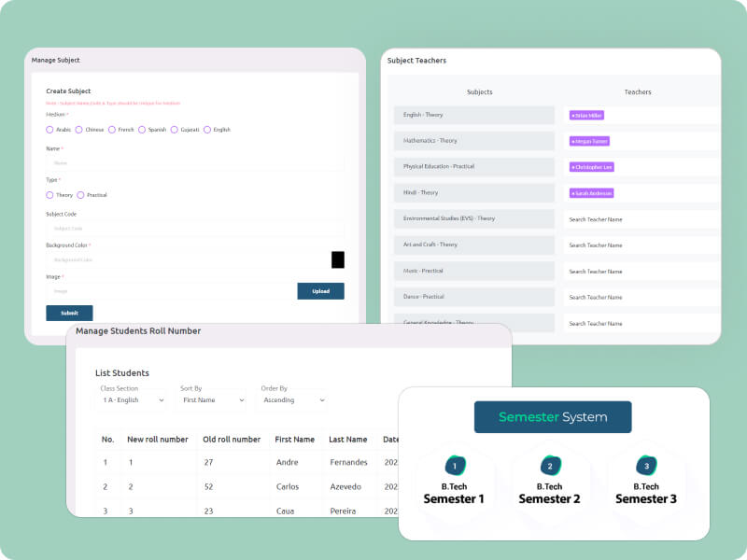This screenshot has width=747, height=560.
Task: Click the Subject Code input field
Action: click(x=194, y=228)
